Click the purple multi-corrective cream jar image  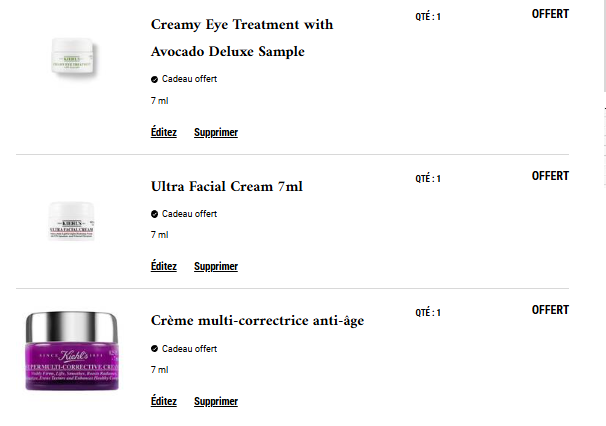[x=72, y=351]
